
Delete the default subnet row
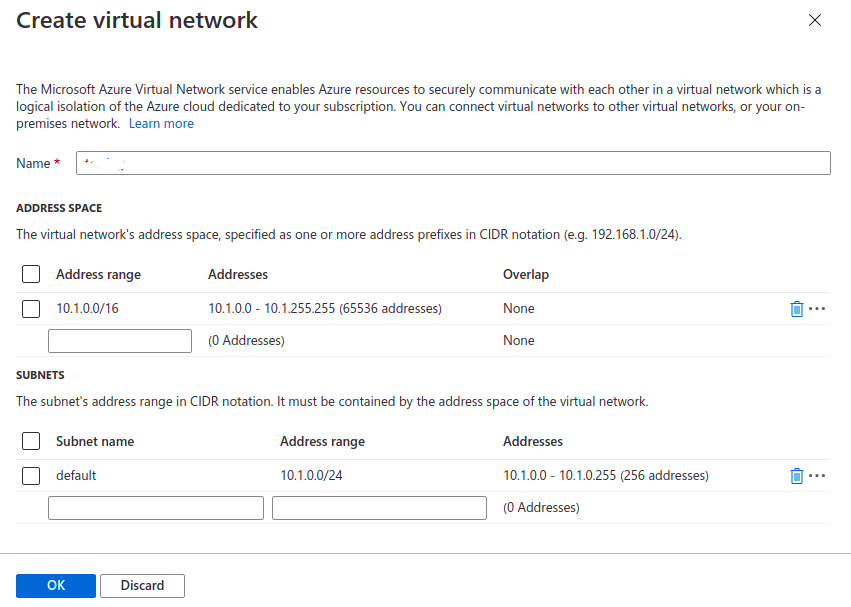797,475
